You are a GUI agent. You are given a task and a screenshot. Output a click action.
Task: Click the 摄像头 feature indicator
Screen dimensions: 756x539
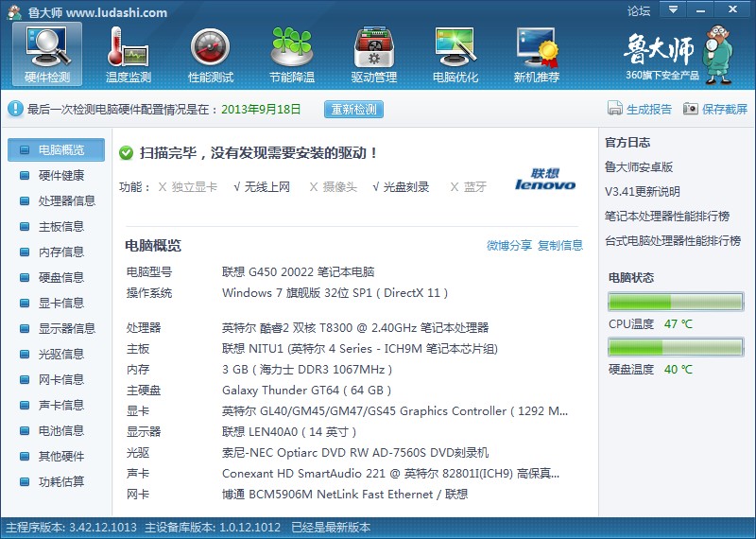[334, 186]
